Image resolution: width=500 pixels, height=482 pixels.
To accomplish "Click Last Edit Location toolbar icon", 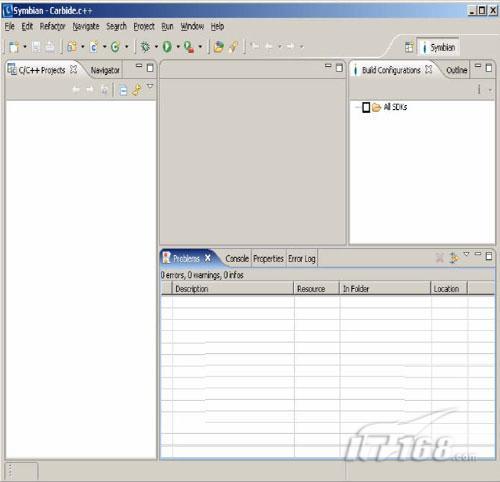I will [255, 46].
